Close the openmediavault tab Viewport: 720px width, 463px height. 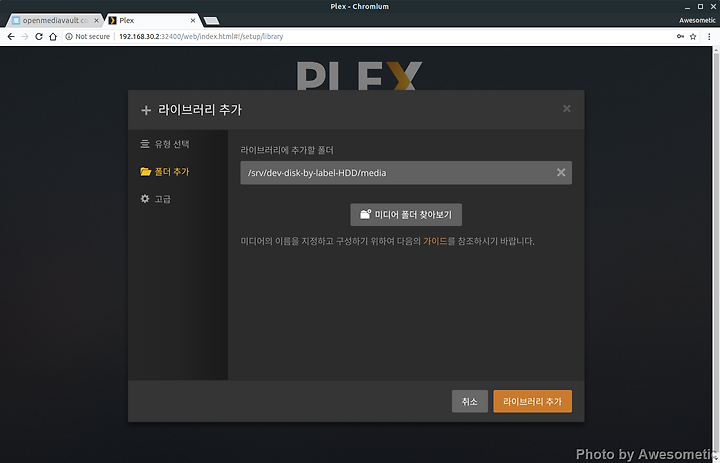[x=96, y=20]
